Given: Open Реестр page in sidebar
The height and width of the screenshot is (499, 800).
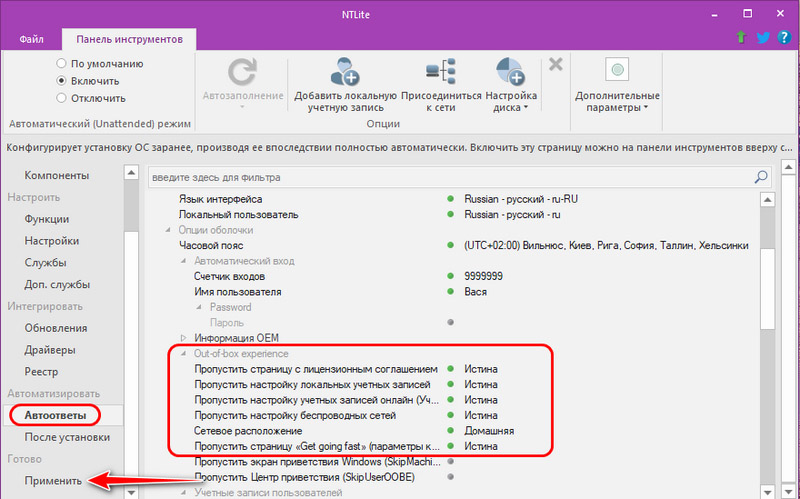Looking at the screenshot, I should coord(41,372).
